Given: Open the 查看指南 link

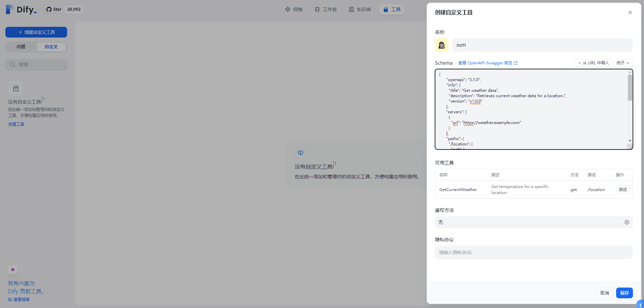Looking at the screenshot, I should [x=19, y=300].
